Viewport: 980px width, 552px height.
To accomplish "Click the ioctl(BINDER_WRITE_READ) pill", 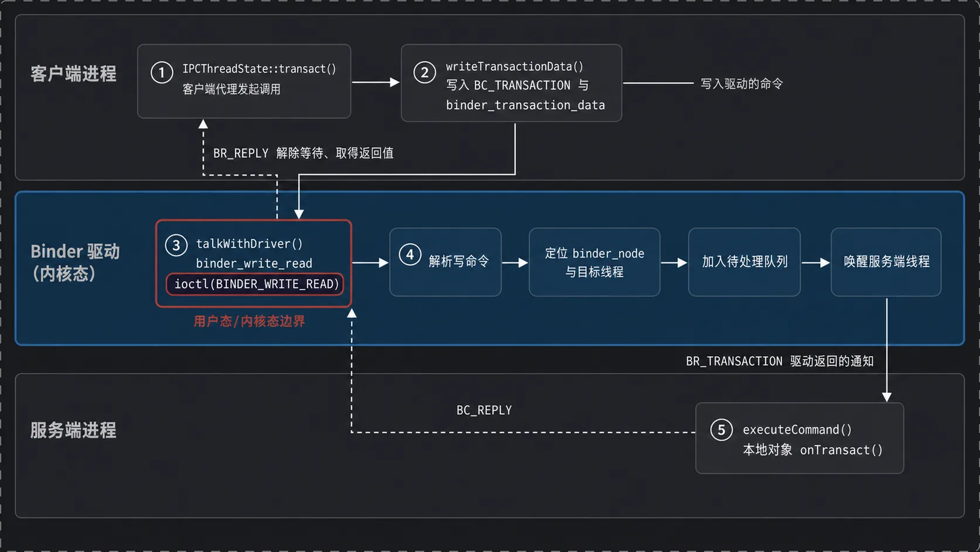I will 256,284.
